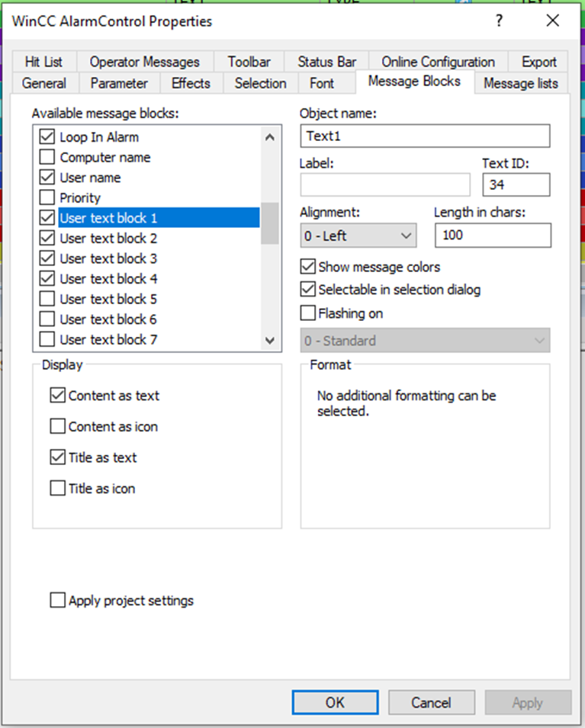Select the Computer name row

click(105, 157)
